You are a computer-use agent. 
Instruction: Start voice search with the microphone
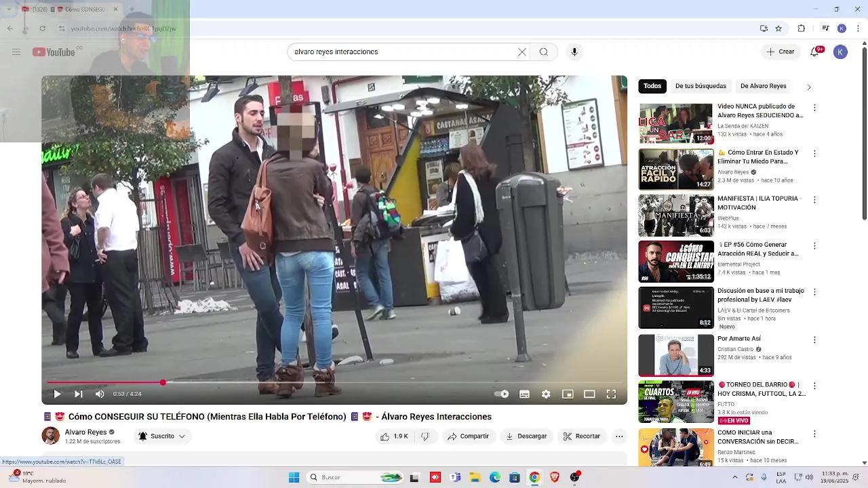(x=574, y=52)
